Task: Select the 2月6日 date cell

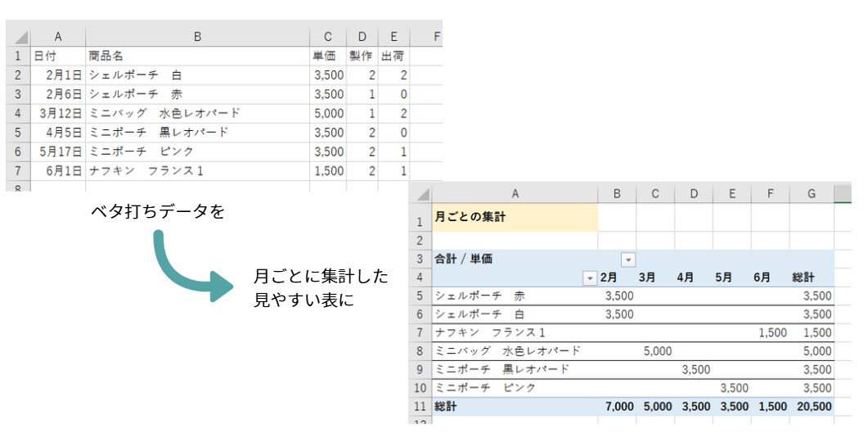Action: [x=58, y=94]
